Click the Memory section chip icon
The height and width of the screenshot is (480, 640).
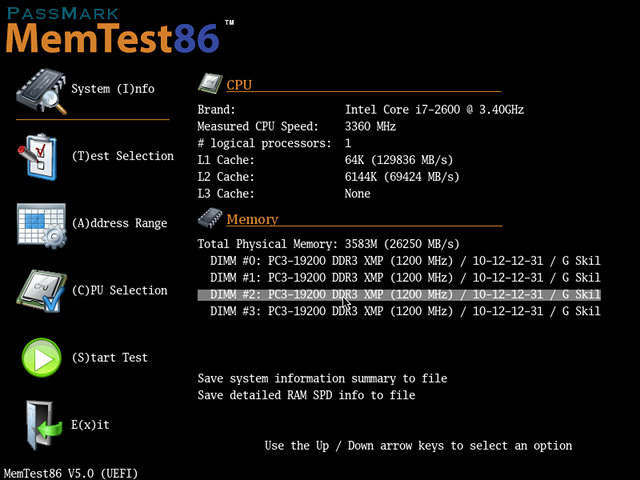point(210,218)
